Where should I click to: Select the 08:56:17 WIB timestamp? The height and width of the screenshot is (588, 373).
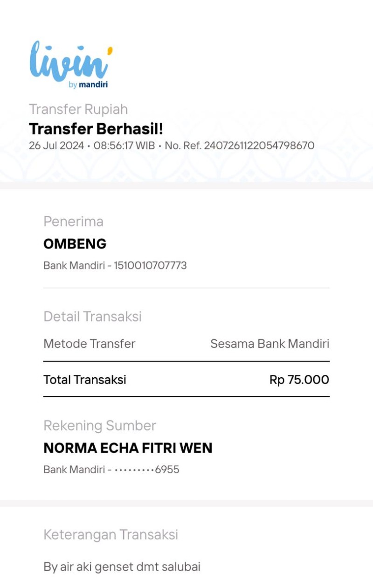coord(124,145)
